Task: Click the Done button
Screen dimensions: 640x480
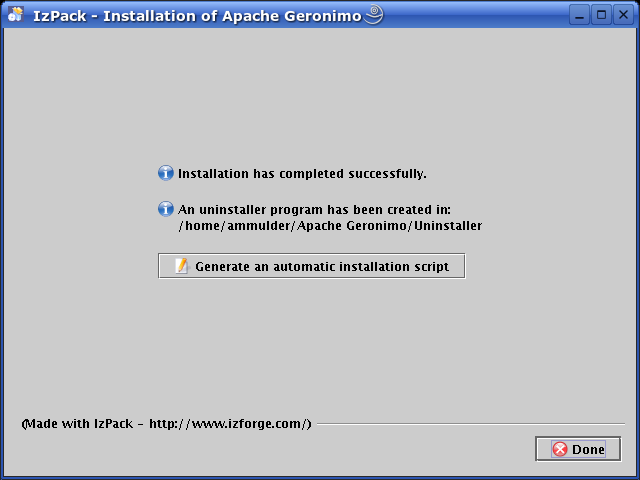Action: pyautogui.click(x=578, y=449)
